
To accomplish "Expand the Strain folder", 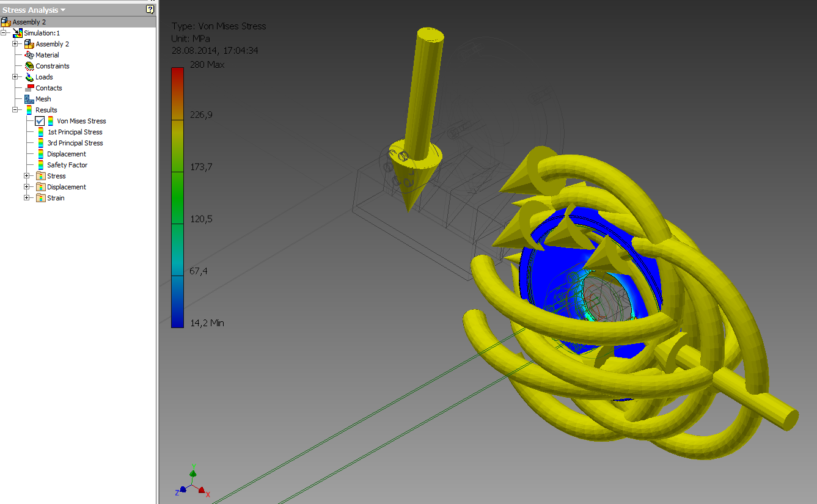I will point(27,198).
